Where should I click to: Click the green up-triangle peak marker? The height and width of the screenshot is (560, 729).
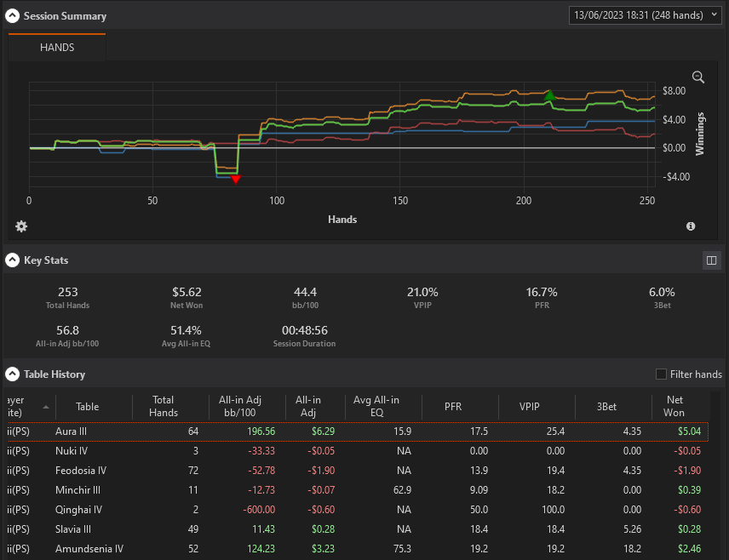549,95
